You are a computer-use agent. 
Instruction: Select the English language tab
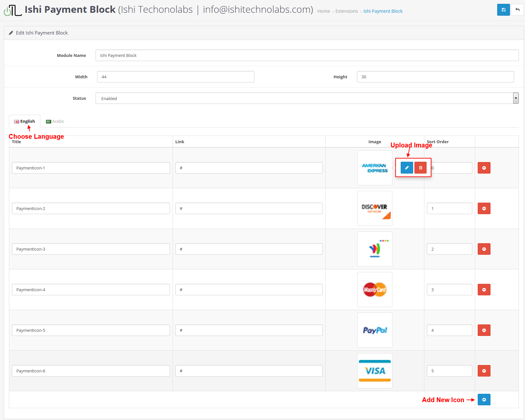tap(25, 121)
